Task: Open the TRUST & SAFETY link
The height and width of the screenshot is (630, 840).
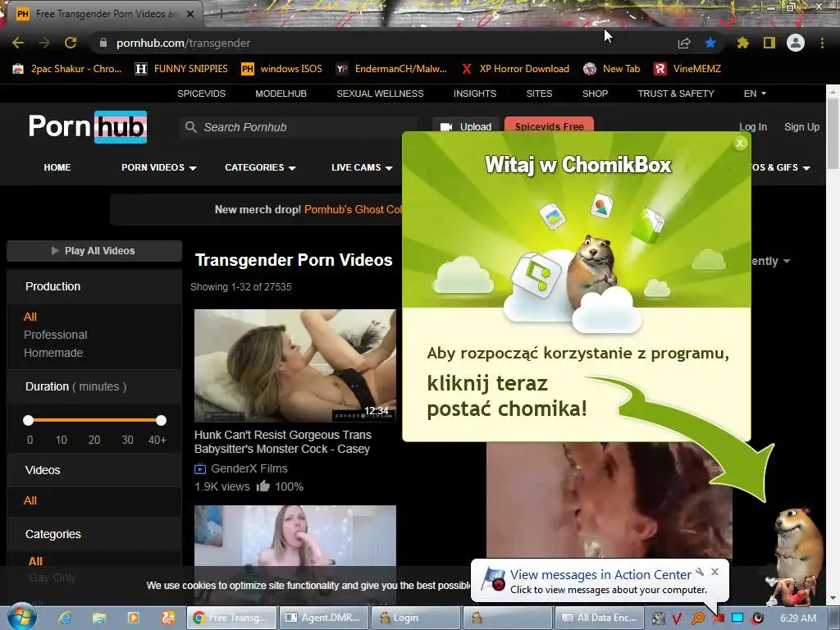Action: 676,94
